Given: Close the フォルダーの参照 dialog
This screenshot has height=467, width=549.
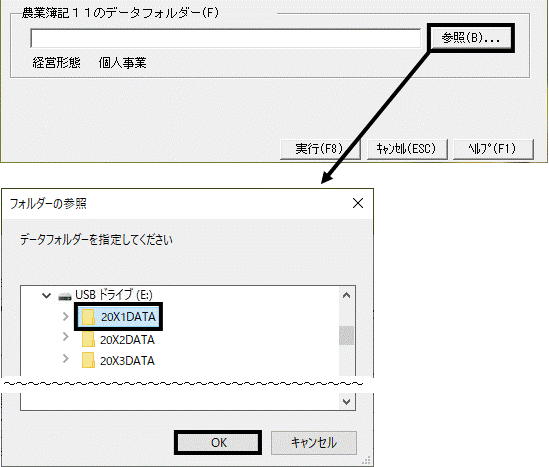Looking at the screenshot, I should 358,203.
